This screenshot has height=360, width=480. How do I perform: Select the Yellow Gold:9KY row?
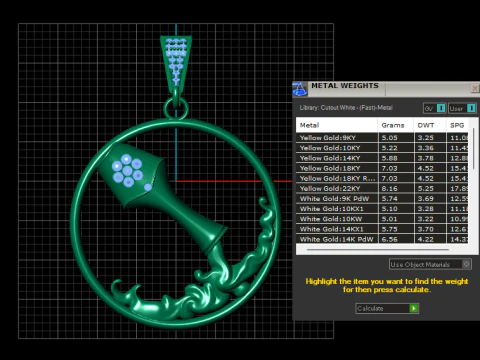coord(382,138)
